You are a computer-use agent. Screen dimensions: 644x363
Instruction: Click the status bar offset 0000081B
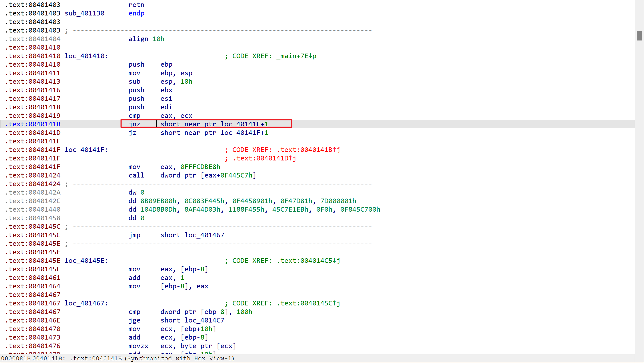16,358
